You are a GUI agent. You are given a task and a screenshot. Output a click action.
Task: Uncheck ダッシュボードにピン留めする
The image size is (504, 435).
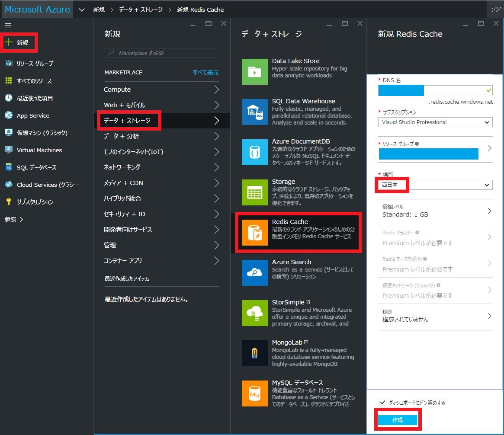click(382, 402)
